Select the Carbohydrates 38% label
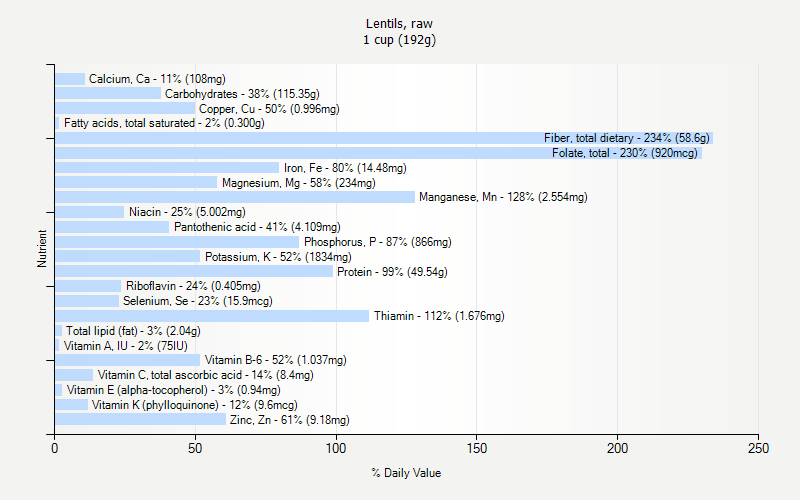Screen dimensions: 800x500 point(242,94)
